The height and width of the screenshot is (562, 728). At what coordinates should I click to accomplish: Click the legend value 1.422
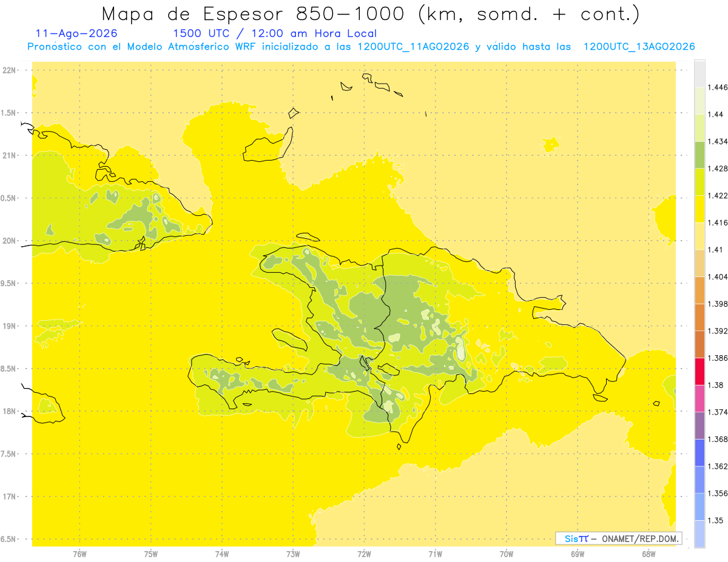718,196
